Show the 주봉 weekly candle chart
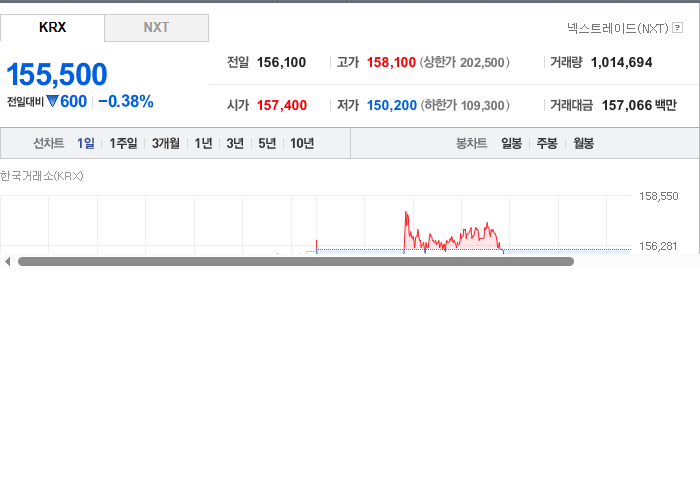Screen dimensions: 700x490 click(x=547, y=143)
